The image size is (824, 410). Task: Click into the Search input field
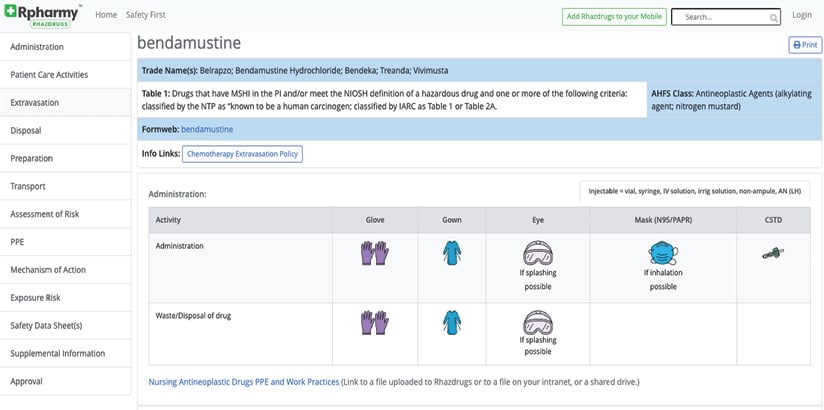(718, 18)
